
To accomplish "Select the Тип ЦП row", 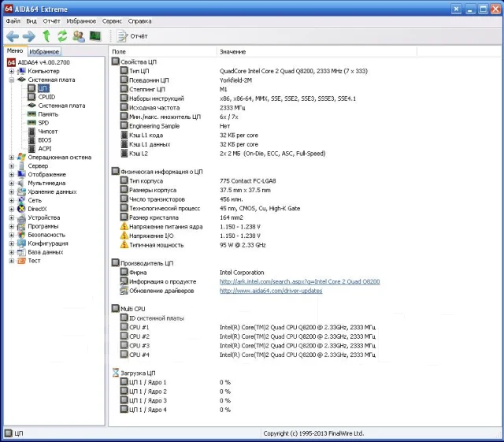I will point(244,71).
